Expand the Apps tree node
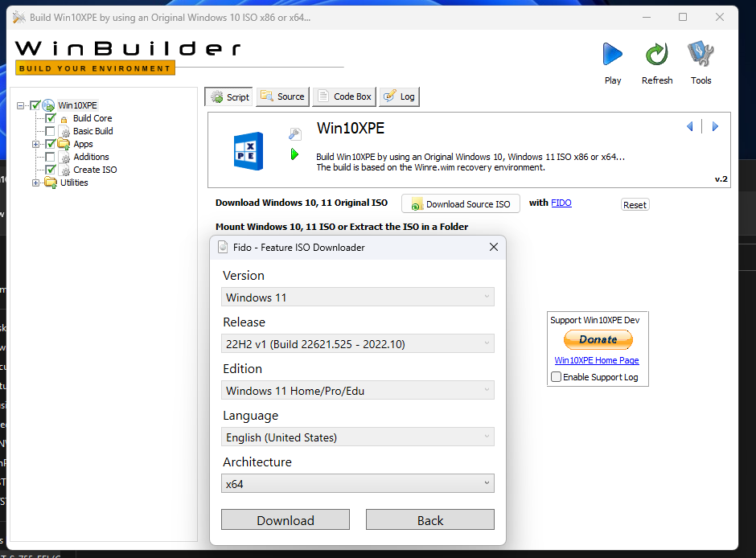 pyautogui.click(x=35, y=144)
